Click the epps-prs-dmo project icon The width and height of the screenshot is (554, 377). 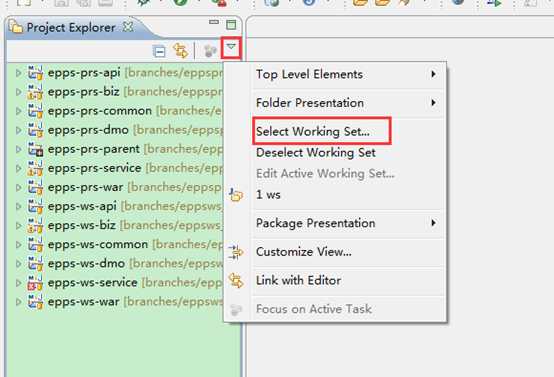35,130
